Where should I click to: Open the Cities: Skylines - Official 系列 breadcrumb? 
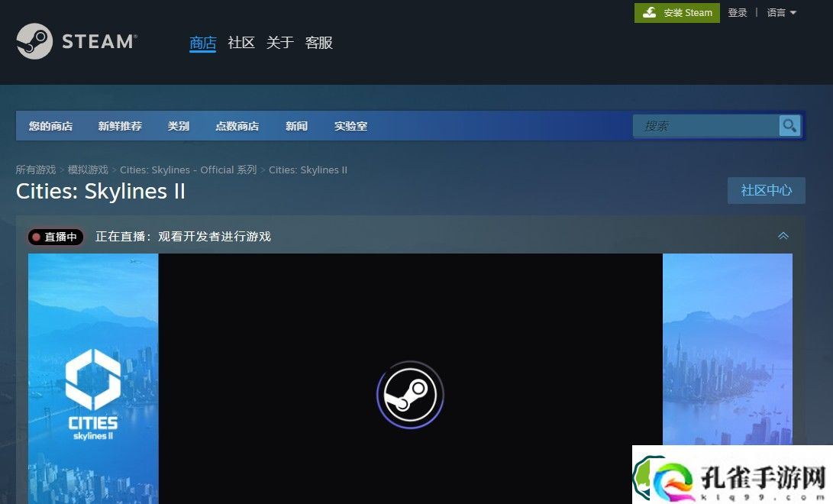(188, 170)
